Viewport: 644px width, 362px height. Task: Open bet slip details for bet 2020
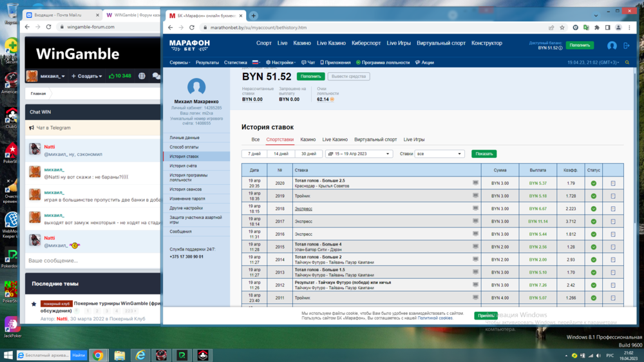coord(612,184)
